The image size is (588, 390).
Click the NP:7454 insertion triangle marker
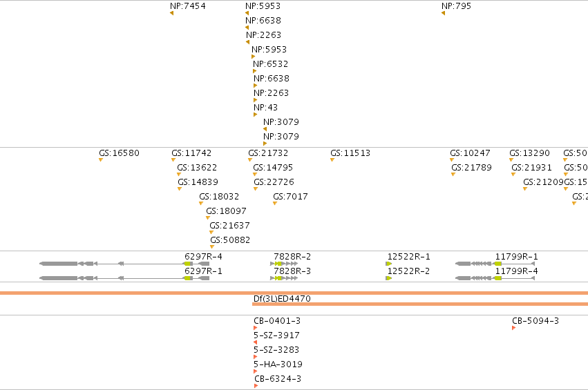tap(172, 13)
